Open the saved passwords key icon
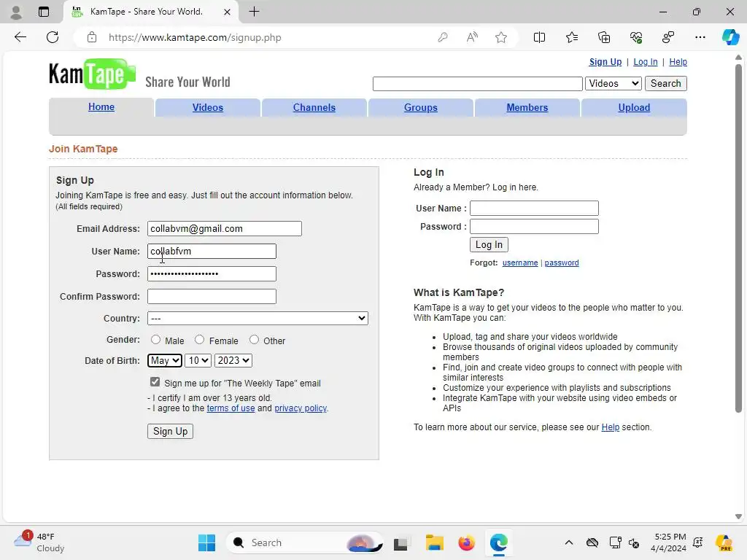 (x=443, y=37)
